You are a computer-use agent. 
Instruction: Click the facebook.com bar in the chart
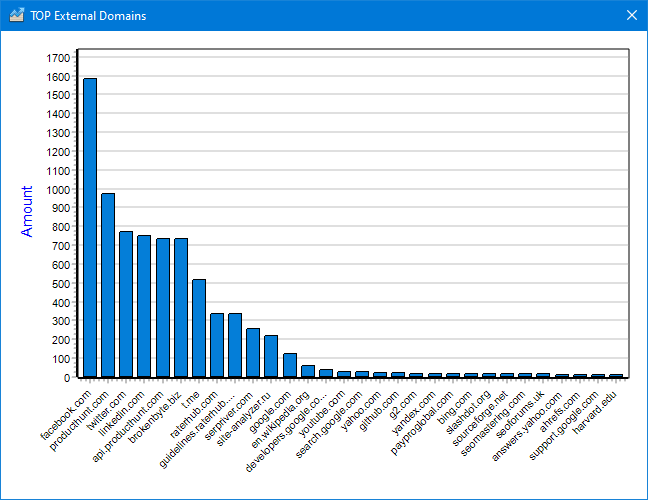coord(90,228)
